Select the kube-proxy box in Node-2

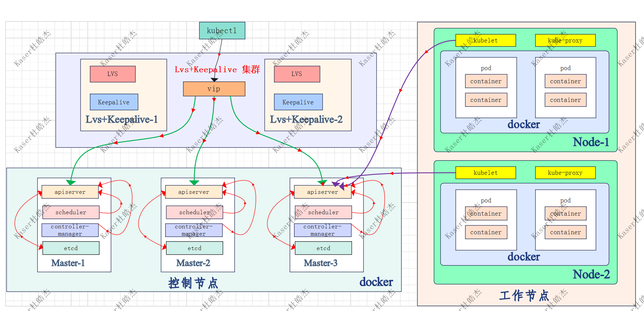pos(565,173)
